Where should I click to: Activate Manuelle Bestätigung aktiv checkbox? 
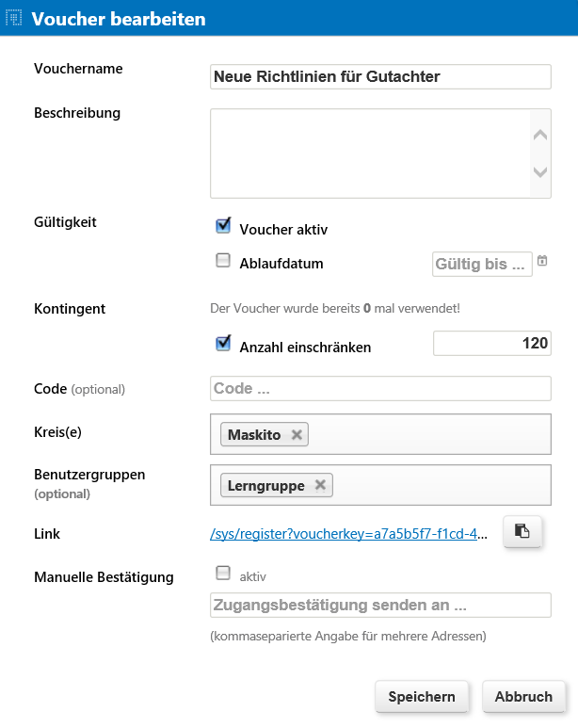click(223, 574)
